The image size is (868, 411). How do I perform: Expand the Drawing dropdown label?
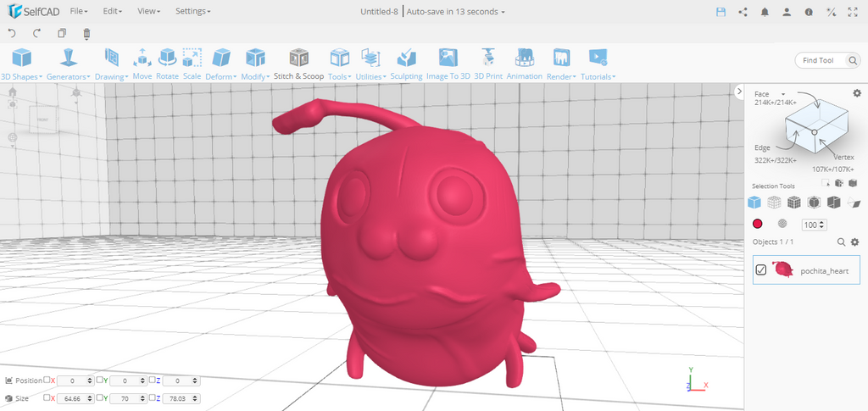(x=111, y=76)
